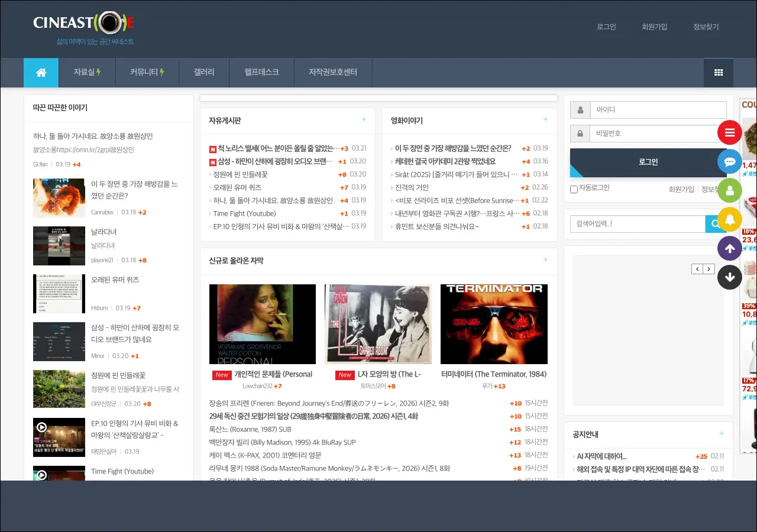The width and height of the screenshot is (757, 532).
Task: Enable the 자동로그인 checkbox
Action: pyautogui.click(x=574, y=189)
